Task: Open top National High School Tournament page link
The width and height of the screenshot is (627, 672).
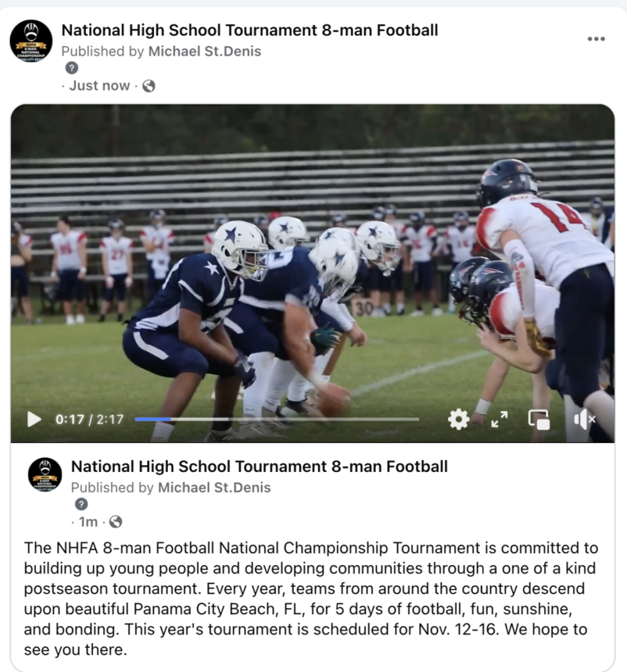Action: point(250,30)
